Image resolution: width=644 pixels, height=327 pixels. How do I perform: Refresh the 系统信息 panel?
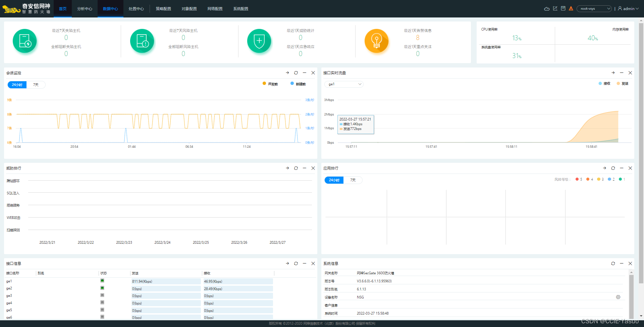[x=613, y=264]
